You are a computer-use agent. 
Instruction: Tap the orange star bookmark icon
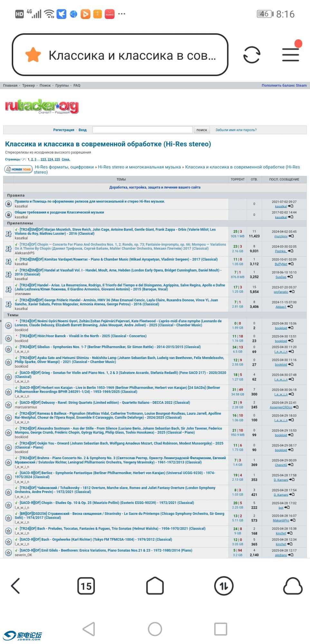[33, 55]
